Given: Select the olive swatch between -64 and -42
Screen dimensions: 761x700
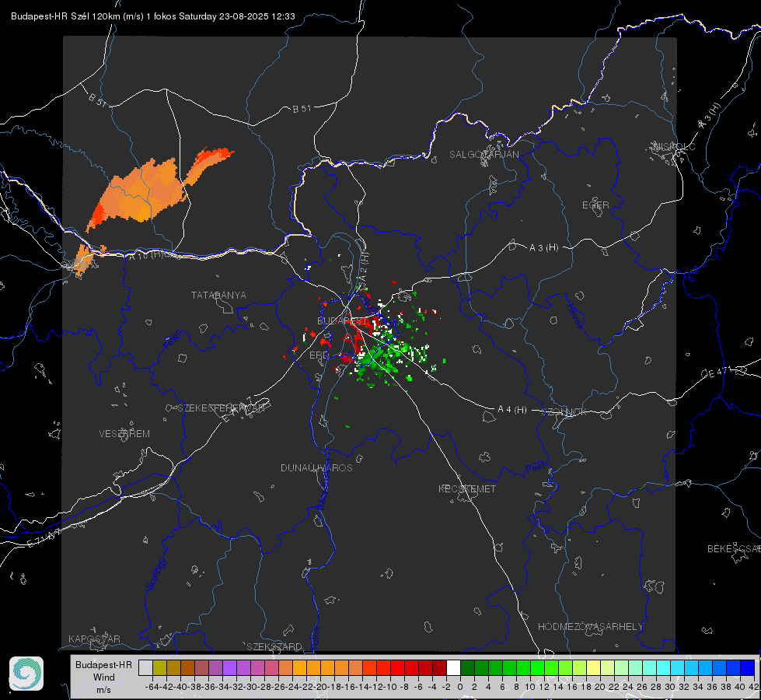Looking at the screenshot, I should [x=159, y=667].
